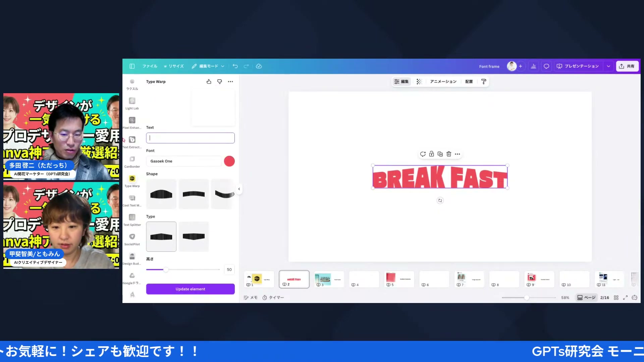
Task: Expand the presentation options chevron
Action: [x=608, y=66]
